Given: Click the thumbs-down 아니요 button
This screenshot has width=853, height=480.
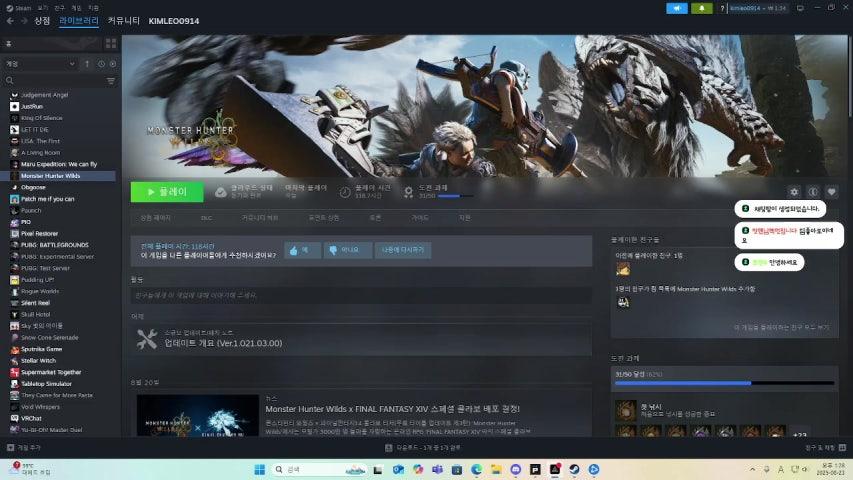Looking at the screenshot, I should coord(348,250).
